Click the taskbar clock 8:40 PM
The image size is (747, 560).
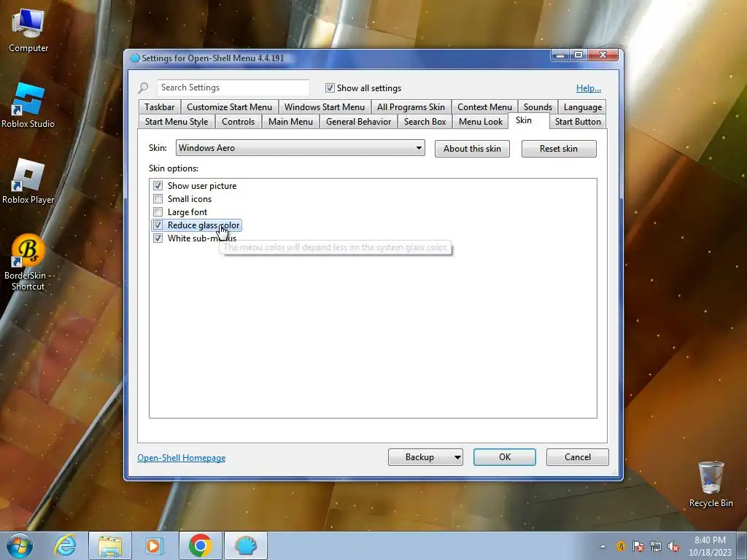[710, 546]
